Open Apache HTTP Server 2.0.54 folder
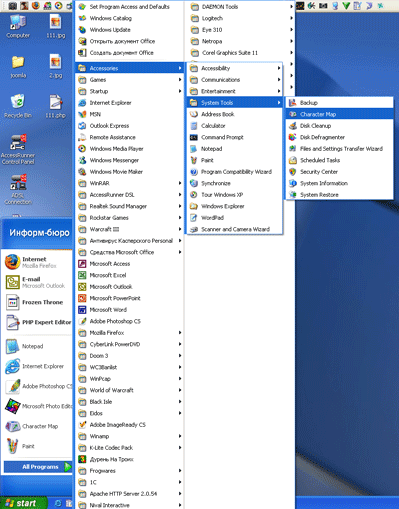Screen dimensions: 399x509 click(130, 494)
